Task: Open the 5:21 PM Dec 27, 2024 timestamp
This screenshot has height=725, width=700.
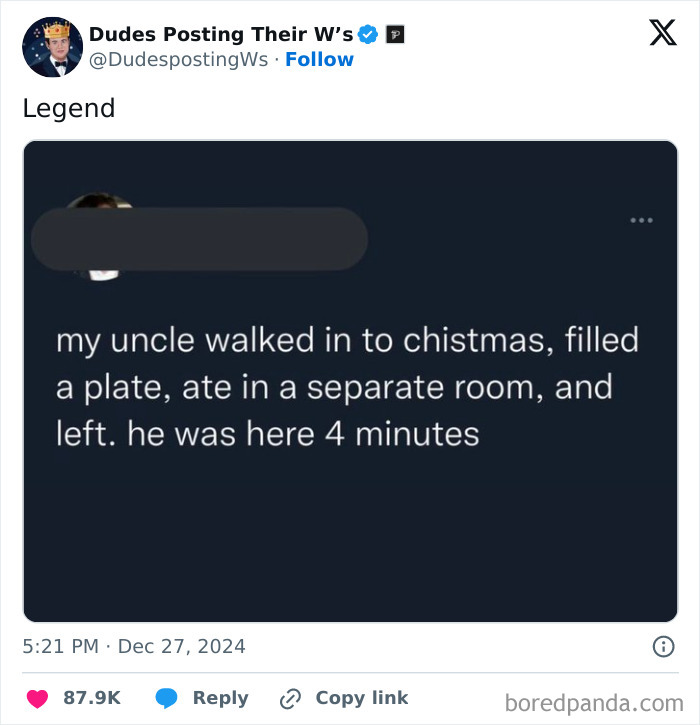Action: (134, 647)
